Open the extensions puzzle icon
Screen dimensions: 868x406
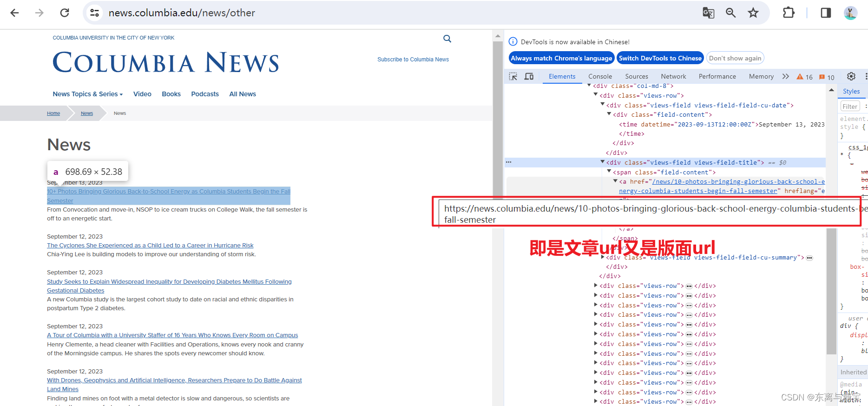789,13
